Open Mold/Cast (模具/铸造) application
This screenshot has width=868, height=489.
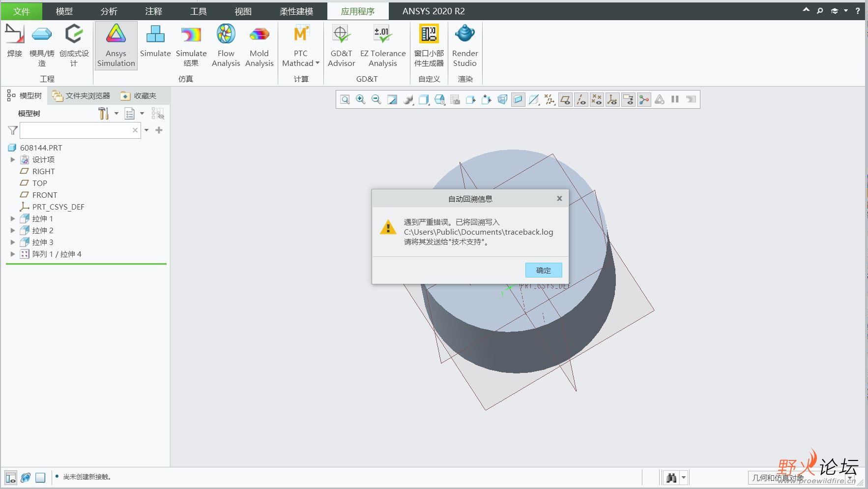click(42, 46)
